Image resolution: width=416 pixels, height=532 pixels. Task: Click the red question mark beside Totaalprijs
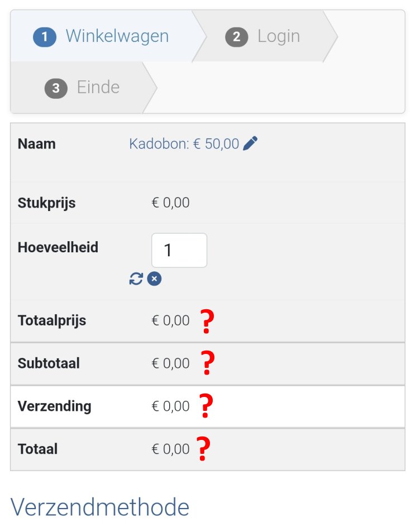pos(207,322)
